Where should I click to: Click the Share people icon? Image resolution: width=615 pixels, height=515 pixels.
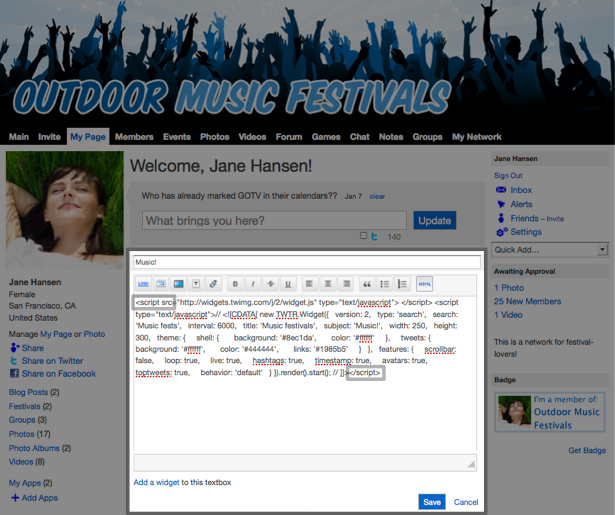(x=15, y=348)
